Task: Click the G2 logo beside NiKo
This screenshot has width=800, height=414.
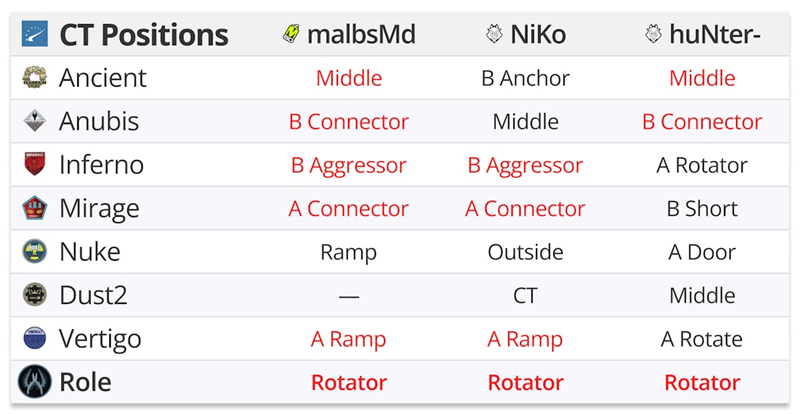Action: (493, 36)
